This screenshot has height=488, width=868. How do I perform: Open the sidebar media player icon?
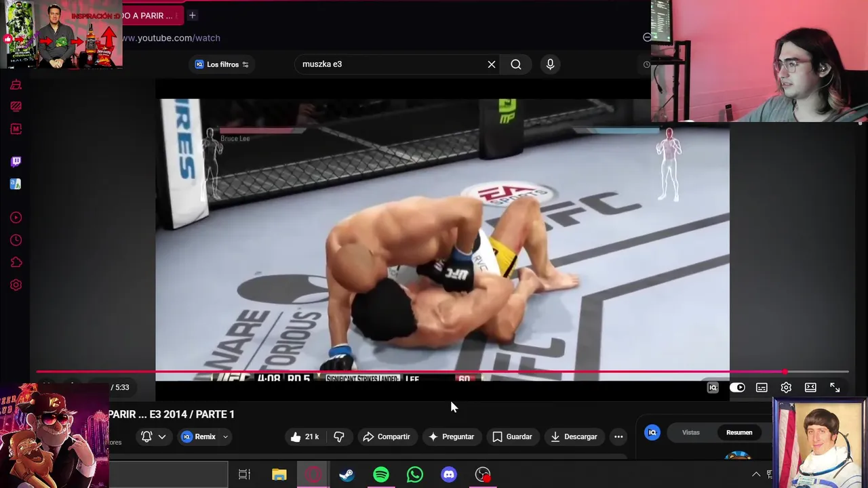click(x=16, y=218)
